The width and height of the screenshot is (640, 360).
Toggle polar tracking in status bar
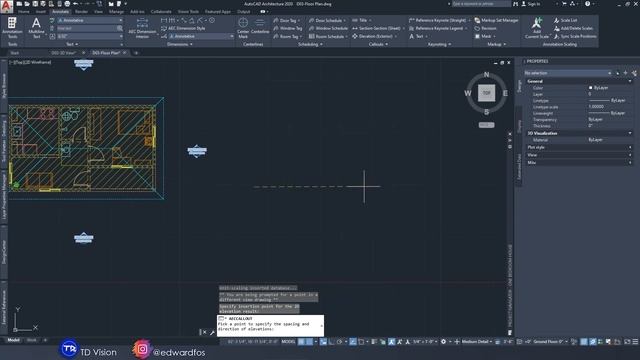point(340,342)
